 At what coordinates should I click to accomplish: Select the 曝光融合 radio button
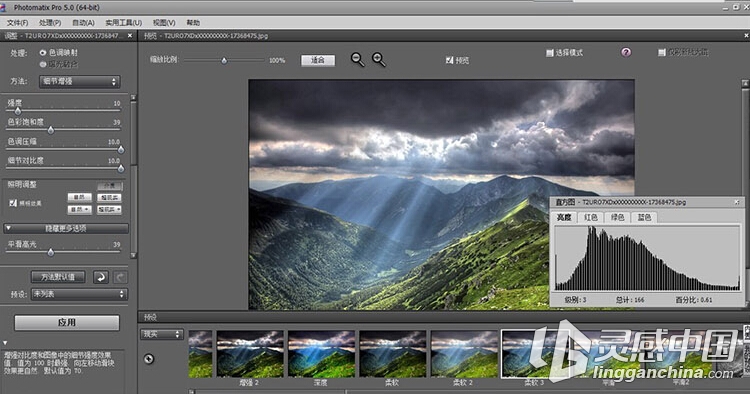[43, 64]
